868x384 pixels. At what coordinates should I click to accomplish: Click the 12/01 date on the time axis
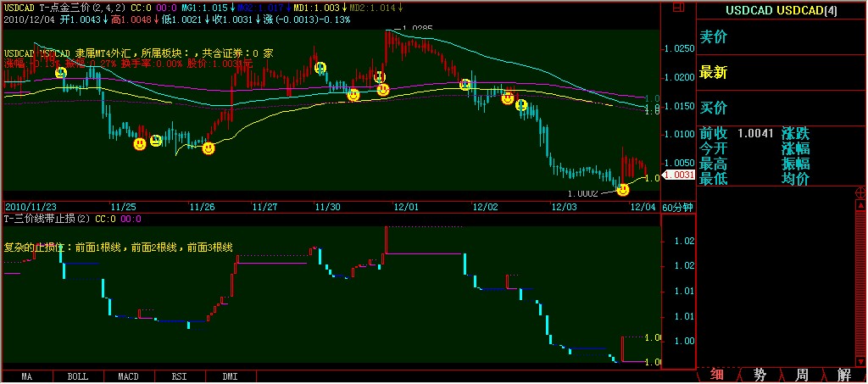[406, 207]
